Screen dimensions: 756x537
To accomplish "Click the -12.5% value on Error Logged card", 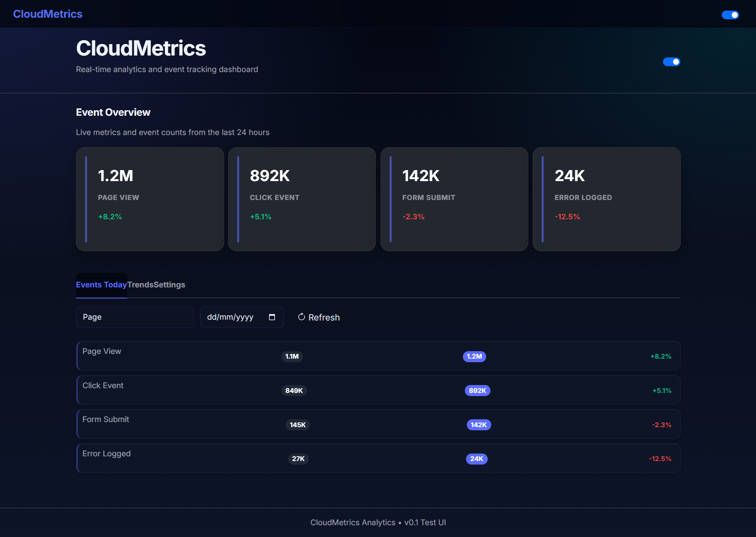I will (567, 217).
